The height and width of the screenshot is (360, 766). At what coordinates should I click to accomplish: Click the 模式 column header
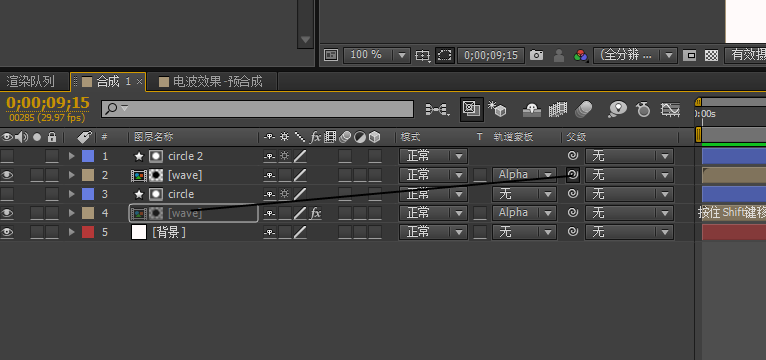[410, 137]
